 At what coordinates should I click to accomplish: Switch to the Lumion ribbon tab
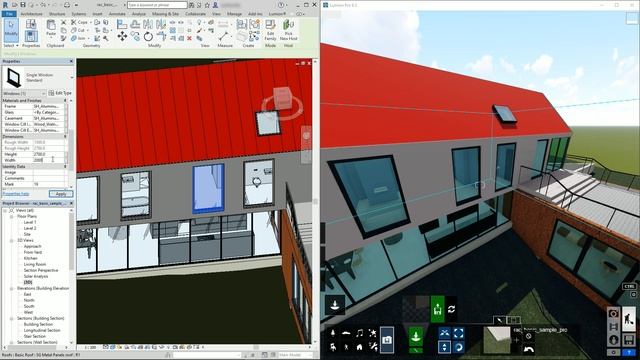coord(277,14)
